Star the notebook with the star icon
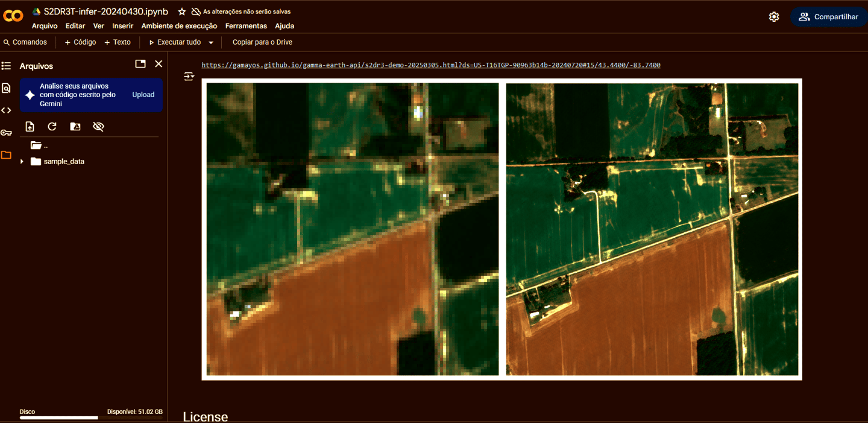The height and width of the screenshot is (423, 868). pos(182,11)
